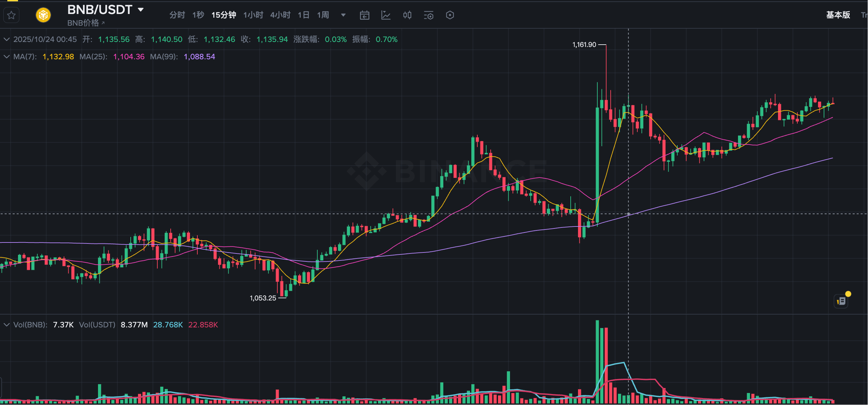Screen dimensions: 868x405
Task: Select the 1小时 interval
Action: [x=253, y=15]
